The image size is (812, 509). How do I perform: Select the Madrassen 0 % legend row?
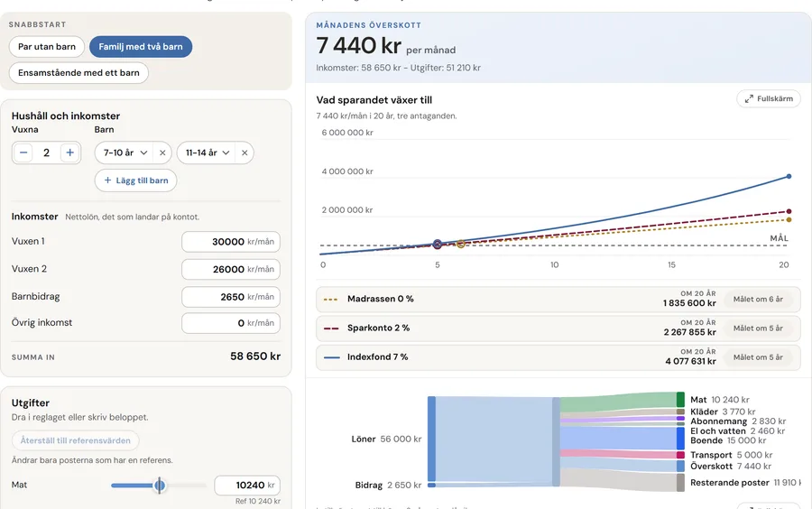558,299
